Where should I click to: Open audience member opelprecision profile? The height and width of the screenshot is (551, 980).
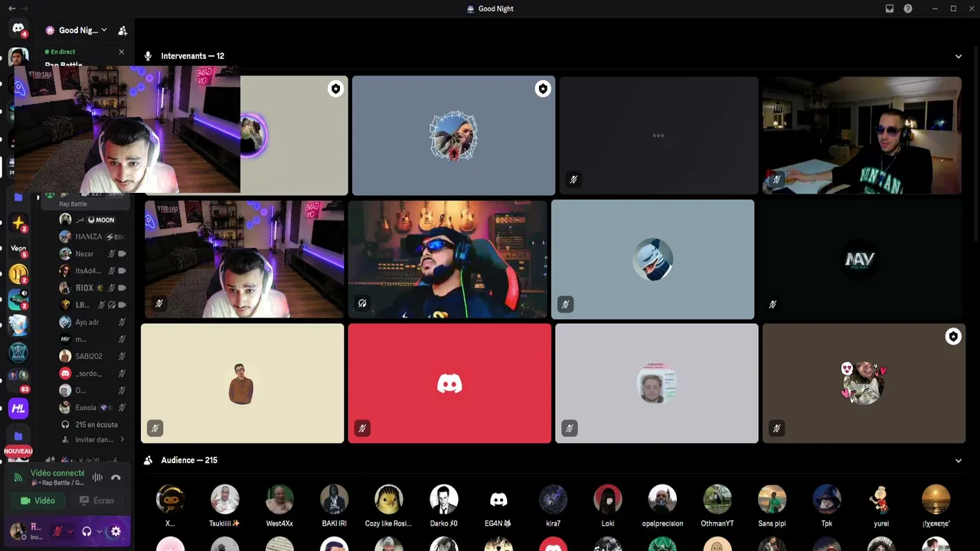(662, 506)
